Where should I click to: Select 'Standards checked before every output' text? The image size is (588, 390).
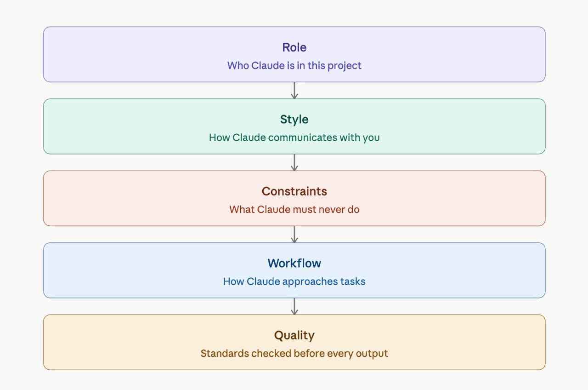tap(294, 353)
